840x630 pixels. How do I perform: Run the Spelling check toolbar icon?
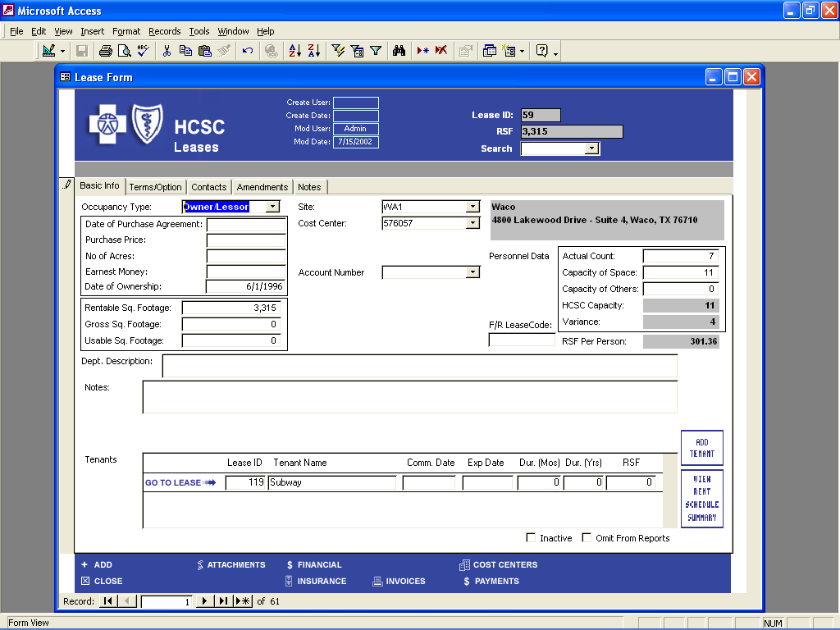click(x=143, y=51)
